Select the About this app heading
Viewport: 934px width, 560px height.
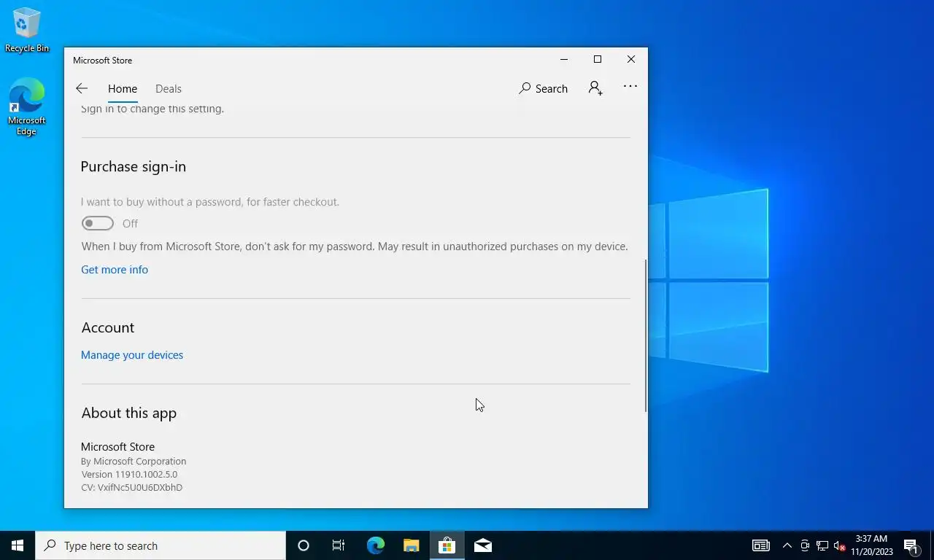click(x=129, y=413)
